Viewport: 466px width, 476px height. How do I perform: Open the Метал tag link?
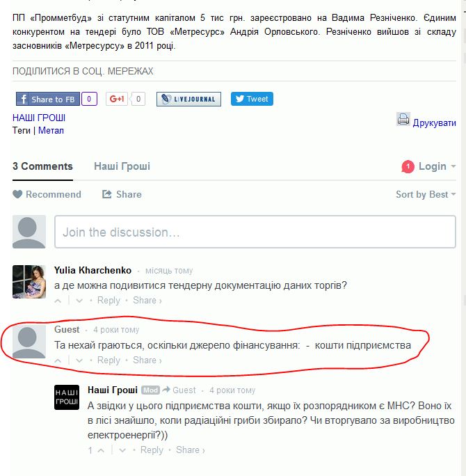click(51, 131)
